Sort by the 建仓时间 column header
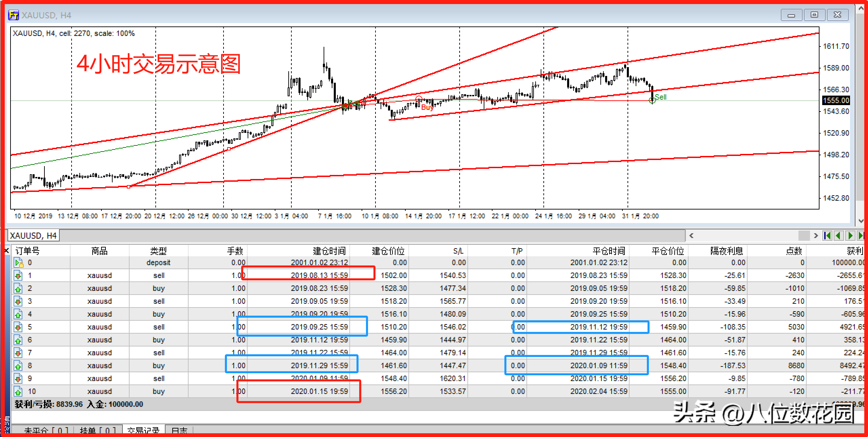The height and width of the screenshot is (437, 868). coord(298,251)
